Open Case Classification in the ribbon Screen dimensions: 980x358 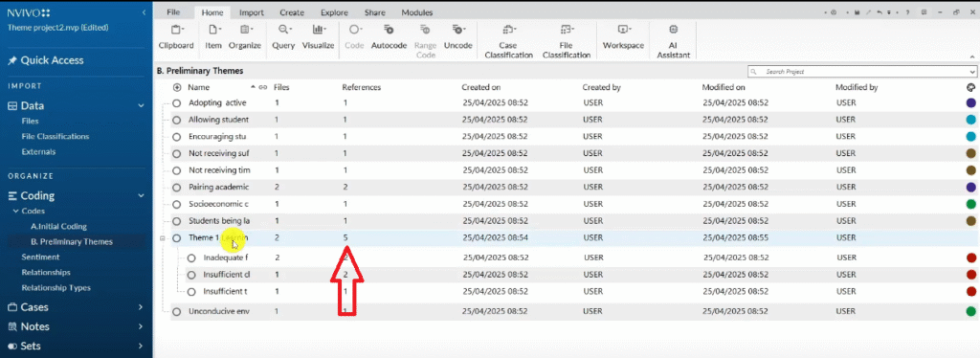pyautogui.click(x=508, y=41)
